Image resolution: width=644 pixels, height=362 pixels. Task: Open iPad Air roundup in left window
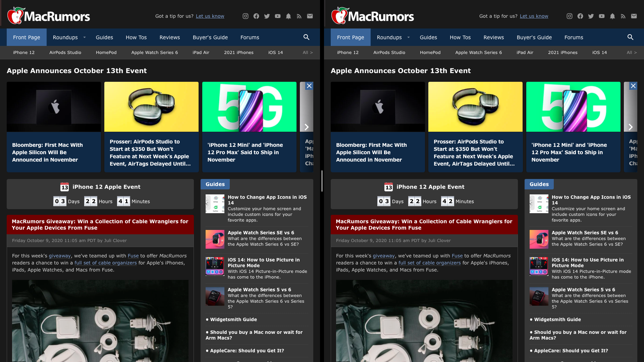[x=201, y=53]
